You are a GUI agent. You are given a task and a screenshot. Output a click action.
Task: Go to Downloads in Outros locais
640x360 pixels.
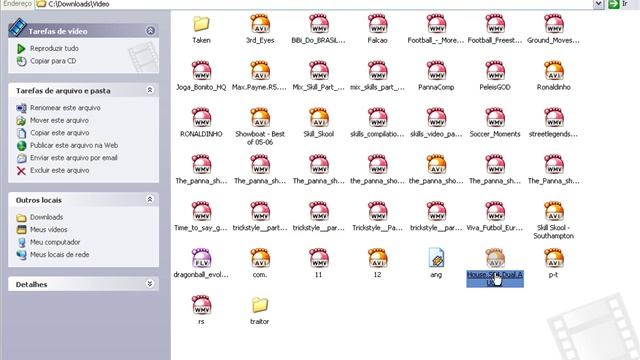pos(47,217)
